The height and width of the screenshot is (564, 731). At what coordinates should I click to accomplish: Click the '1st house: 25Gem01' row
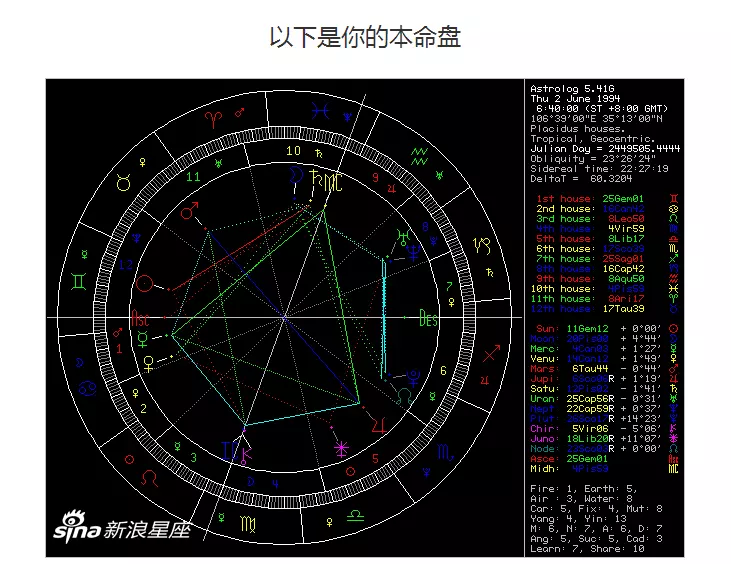click(607, 199)
